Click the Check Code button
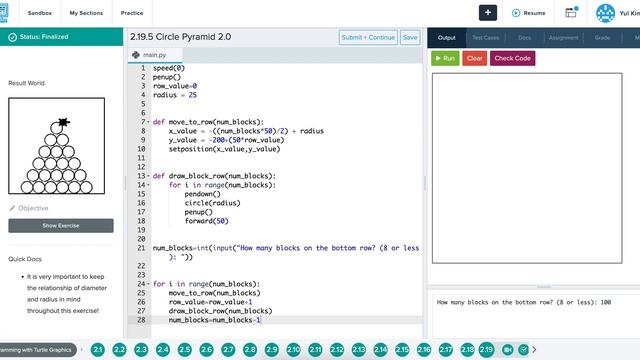640x360 pixels. click(x=512, y=58)
